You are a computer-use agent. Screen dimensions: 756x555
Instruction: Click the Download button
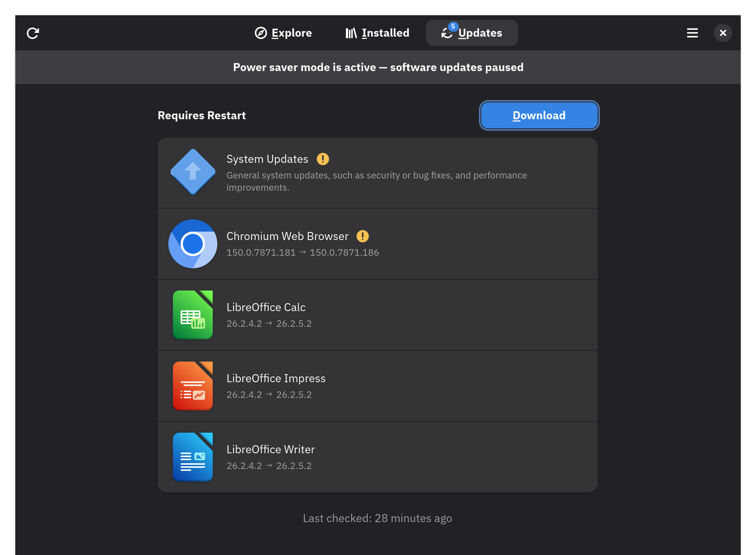pyautogui.click(x=539, y=116)
